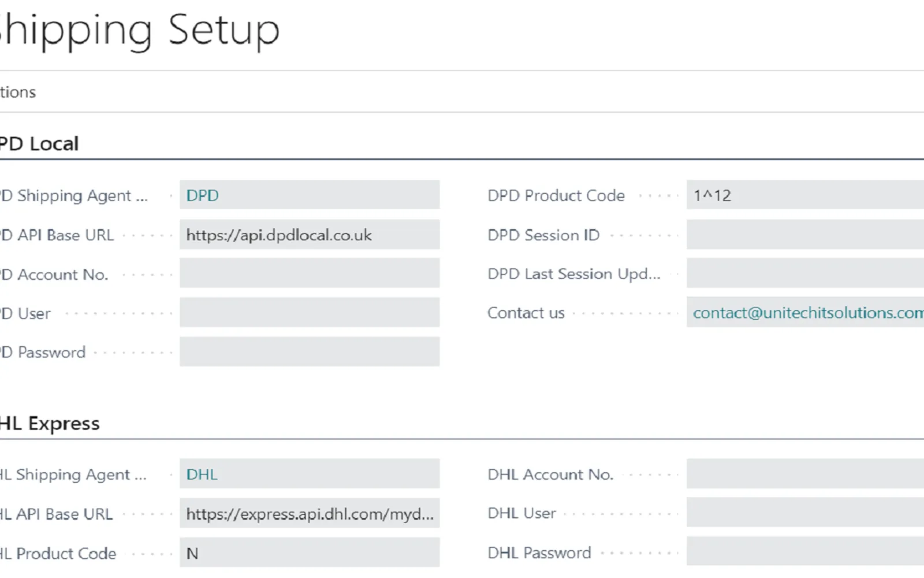
Task: Edit the DPD Product Code value 1^12
Action: [x=805, y=195]
